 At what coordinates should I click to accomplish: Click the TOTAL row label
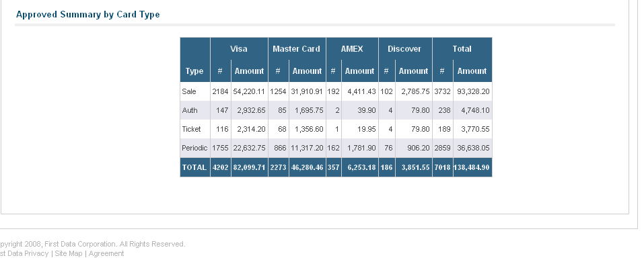tap(194, 167)
